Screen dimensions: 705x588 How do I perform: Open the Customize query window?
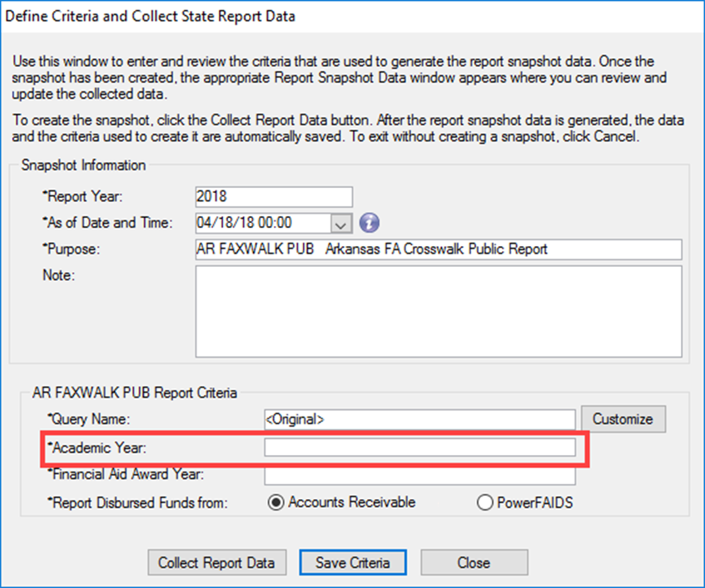(623, 419)
